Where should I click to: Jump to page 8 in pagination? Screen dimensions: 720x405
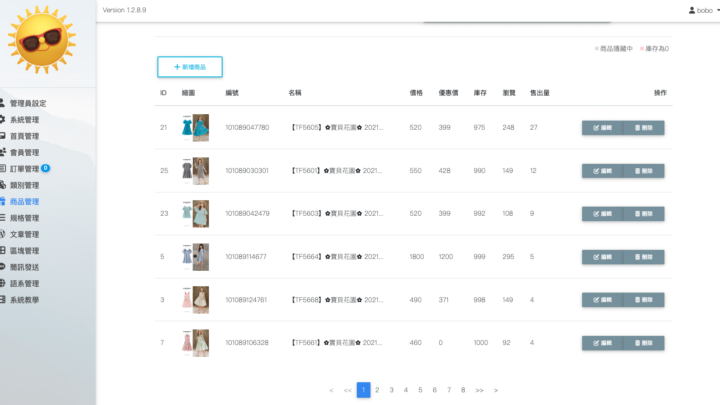(x=463, y=390)
